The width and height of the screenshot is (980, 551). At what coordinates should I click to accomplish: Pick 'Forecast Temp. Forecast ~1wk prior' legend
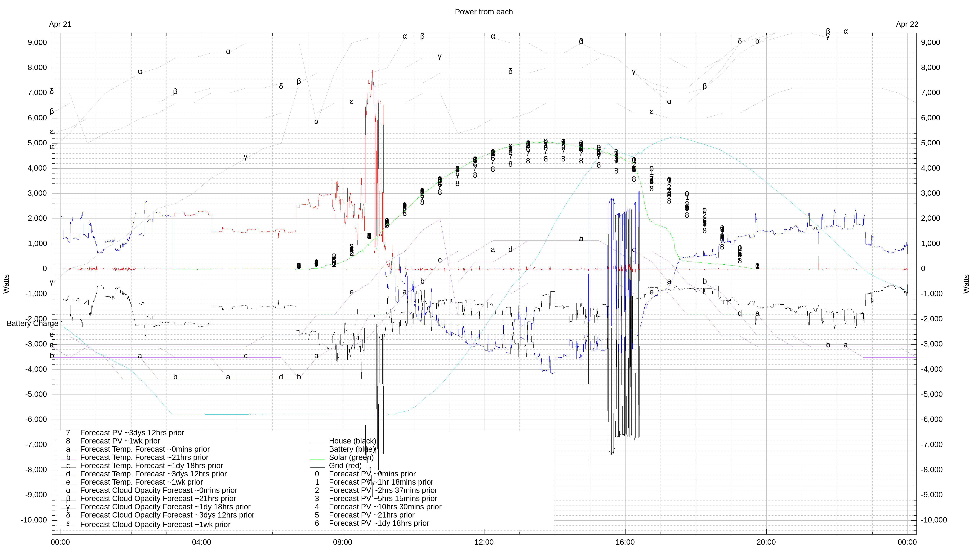[141, 483]
